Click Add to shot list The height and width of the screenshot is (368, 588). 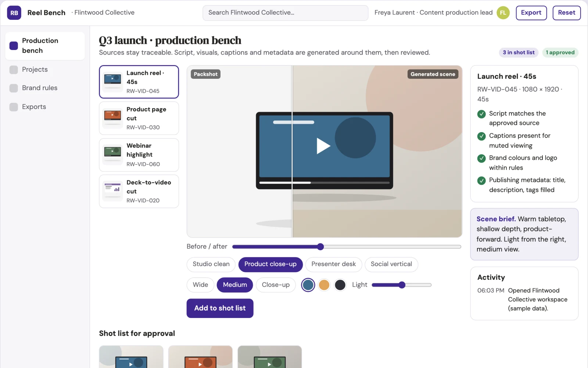[x=220, y=308]
